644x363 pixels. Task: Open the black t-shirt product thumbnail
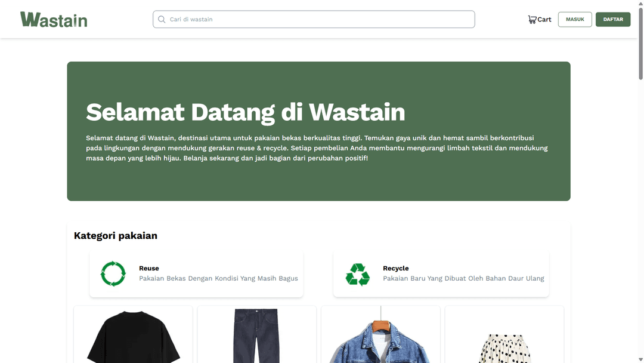(133, 334)
